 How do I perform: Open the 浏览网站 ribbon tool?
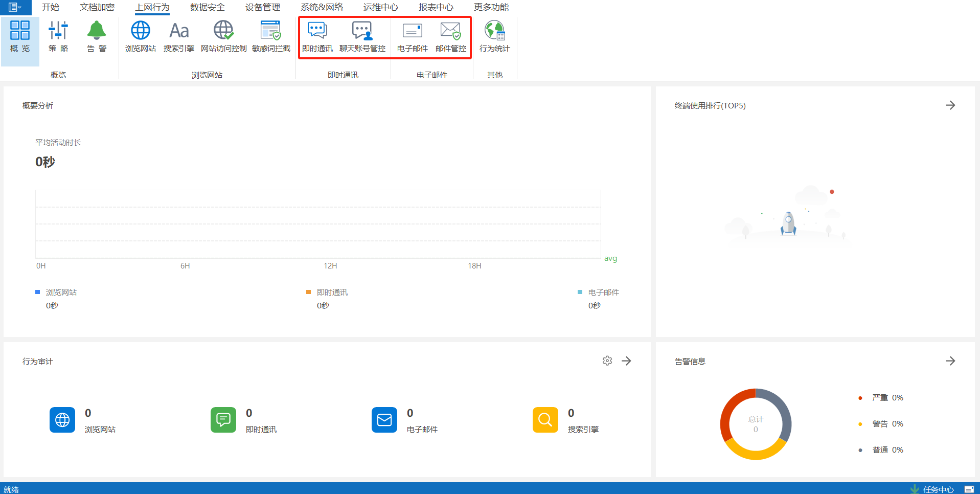pyautogui.click(x=140, y=36)
